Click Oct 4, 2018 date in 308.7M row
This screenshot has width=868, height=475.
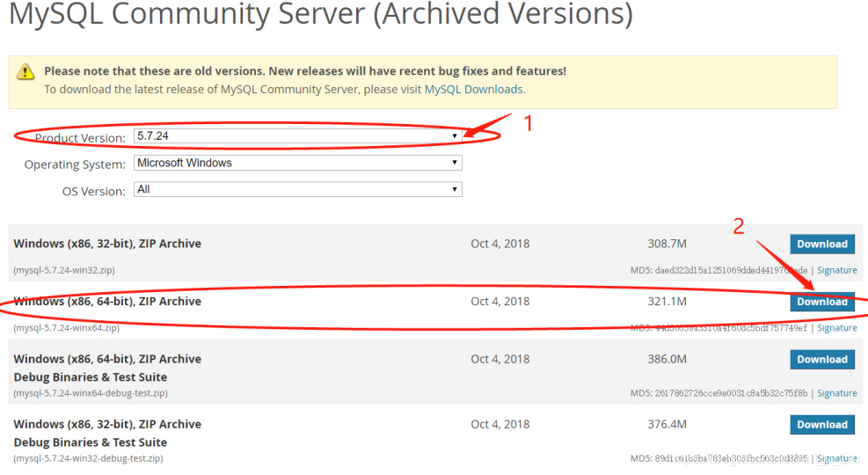coord(500,244)
